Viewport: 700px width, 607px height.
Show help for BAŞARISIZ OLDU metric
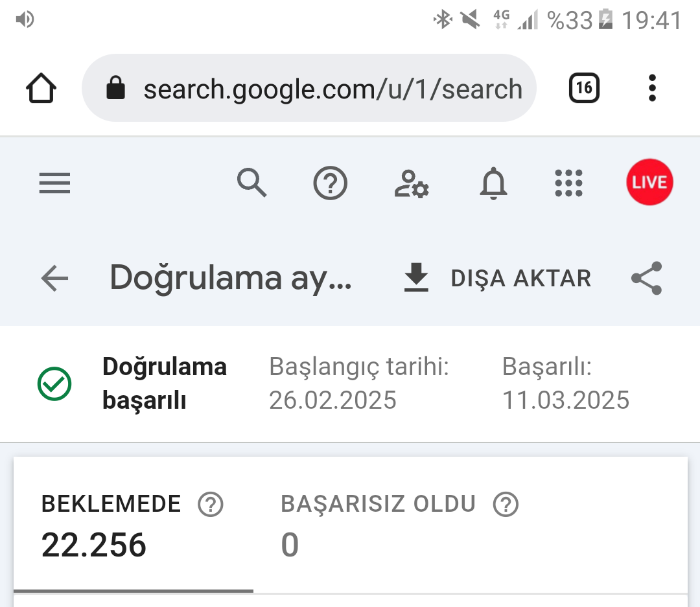[506, 505]
